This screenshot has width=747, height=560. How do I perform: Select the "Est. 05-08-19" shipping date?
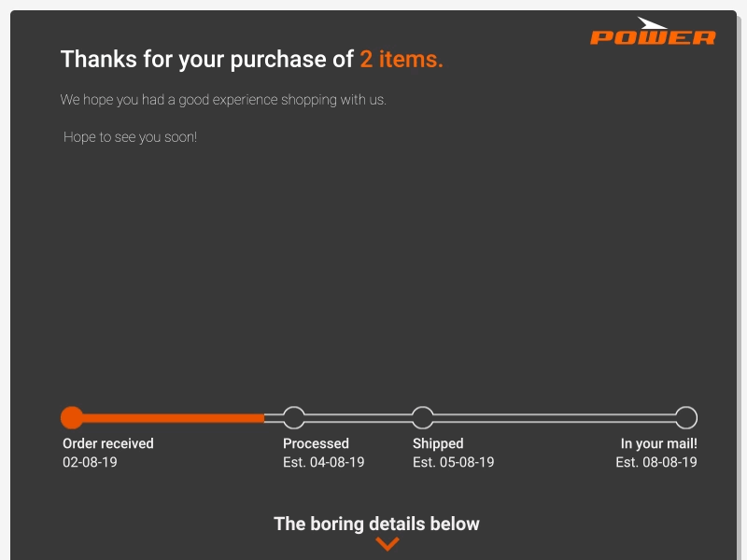coord(453,462)
